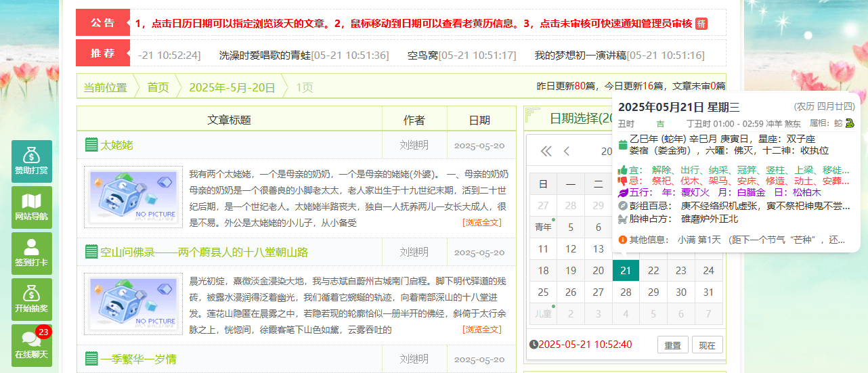Click the 推荐 red label
This screenshot has width=868, height=373.
(x=103, y=53)
